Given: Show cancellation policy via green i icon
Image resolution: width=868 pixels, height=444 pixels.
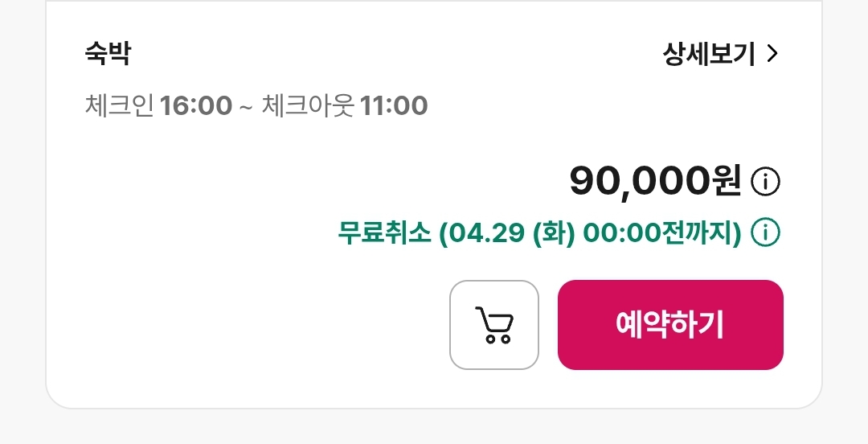Looking at the screenshot, I should (766, 232).
